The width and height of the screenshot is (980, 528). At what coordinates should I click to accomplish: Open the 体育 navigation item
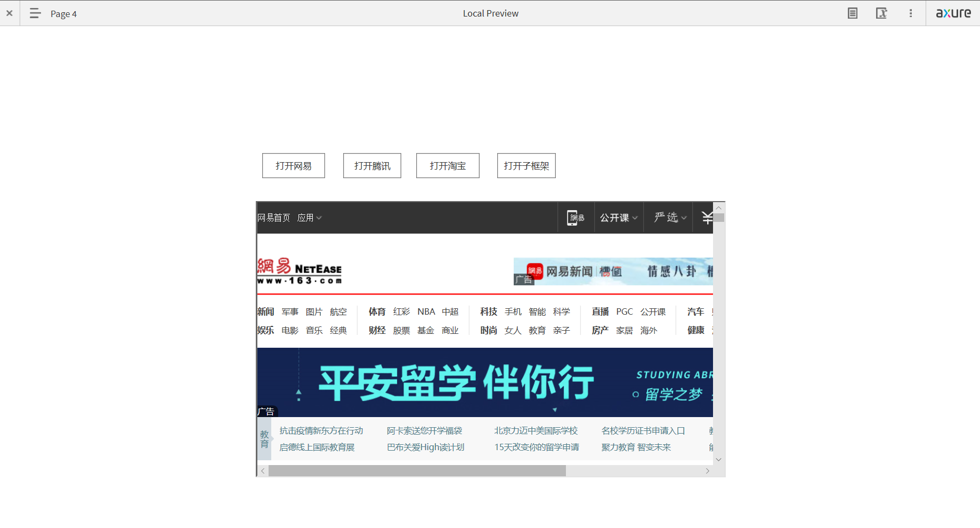(377, 311)
